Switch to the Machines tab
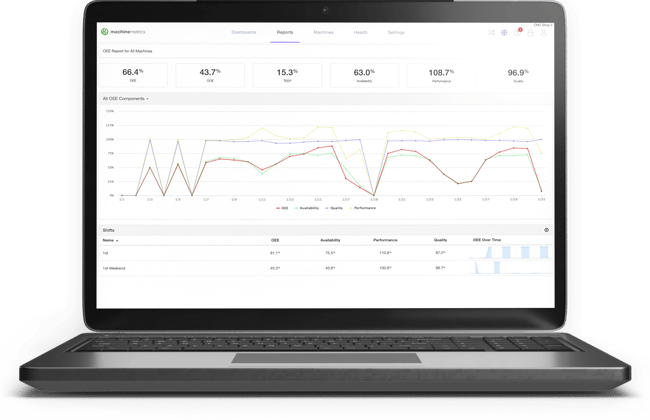Image resolution: width=650 pixels, height=420 pixels. coord(323,32)
